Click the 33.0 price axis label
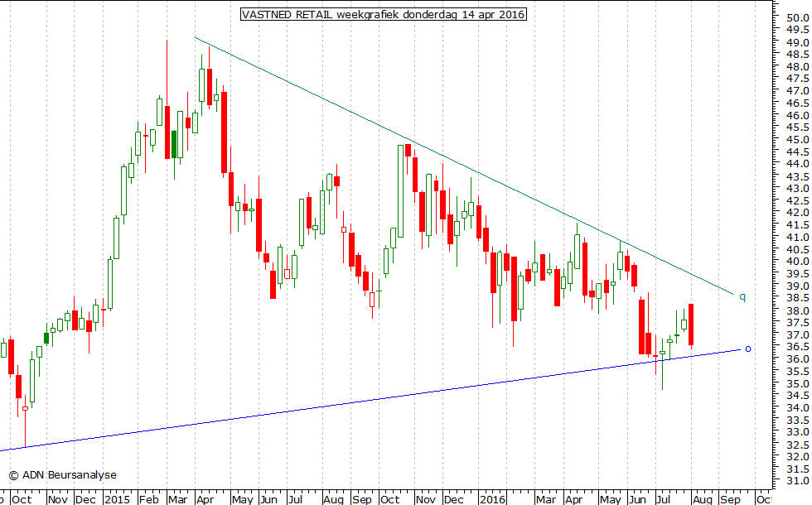This screenshot has height=505, width=812. [798, 432]
